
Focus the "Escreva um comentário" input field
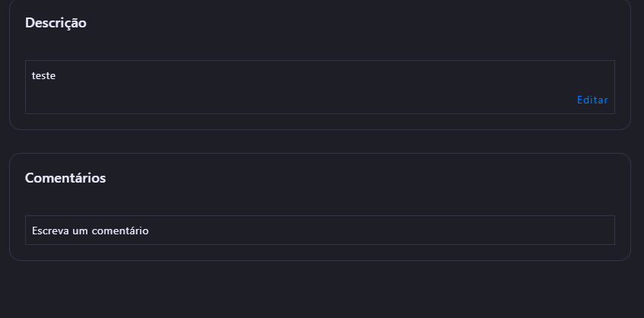(319, 231)
